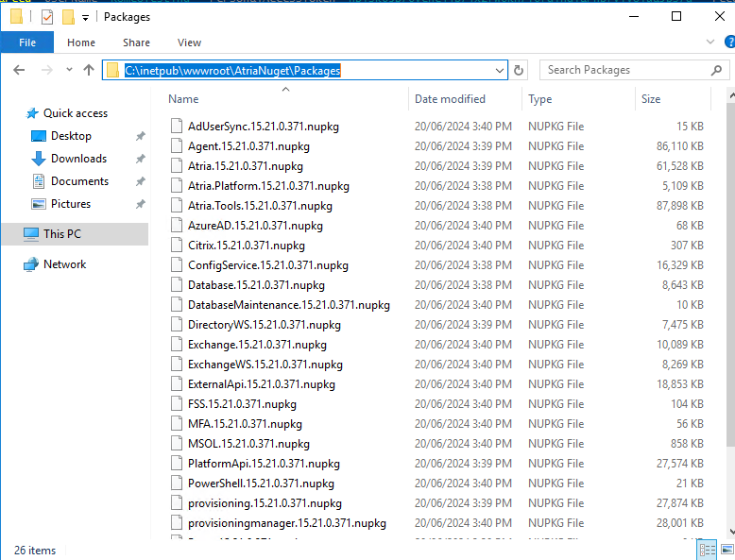This screenshot has width=735, height=560.
Task: Click the scroll down arrow of file list
Action: coord(731,532)
